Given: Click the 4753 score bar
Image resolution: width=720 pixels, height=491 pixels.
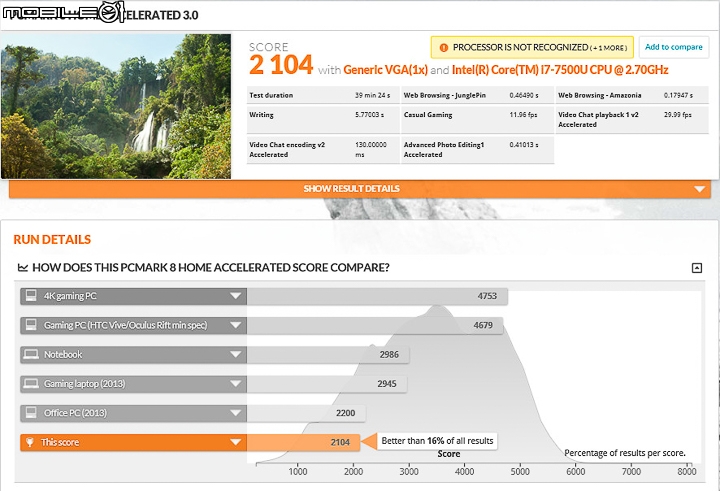Looking at the screenshot, I should coord(377,296).
